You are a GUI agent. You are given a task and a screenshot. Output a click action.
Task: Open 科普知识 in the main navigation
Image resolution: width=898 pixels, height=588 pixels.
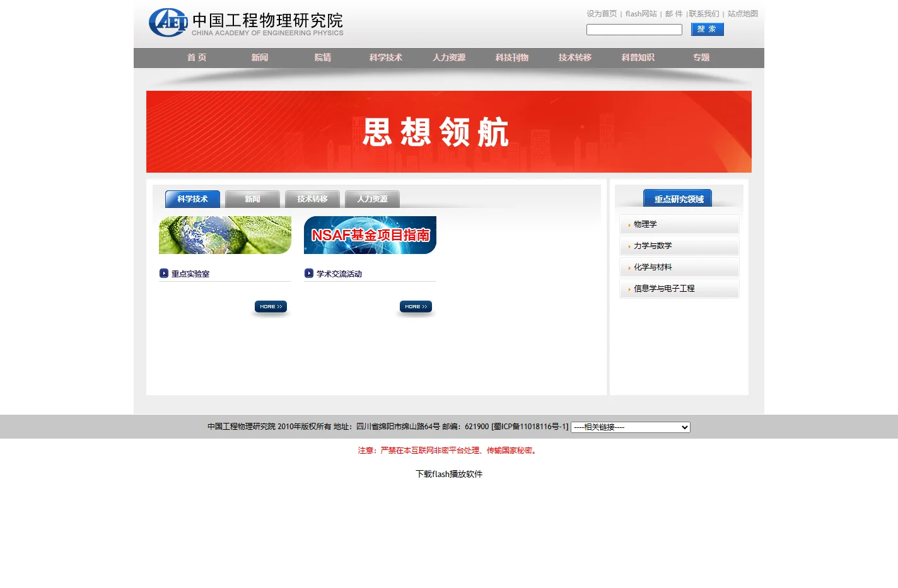(x=638, y=57)
